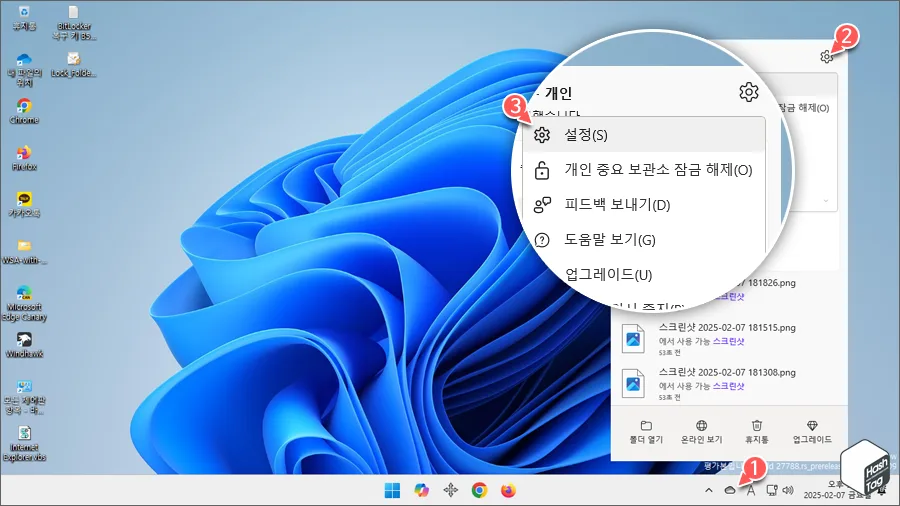This screenshot has height=506, width=900.
Task: Choose 설정(S) in the OneDrive menu
Action: click(x=643, y=135)
